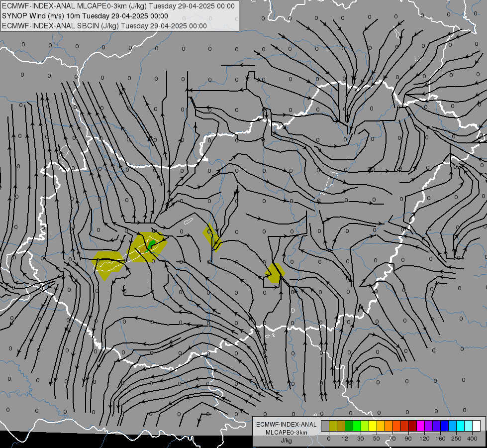Click the green core of the CAPE patch

tap(152, 244)
